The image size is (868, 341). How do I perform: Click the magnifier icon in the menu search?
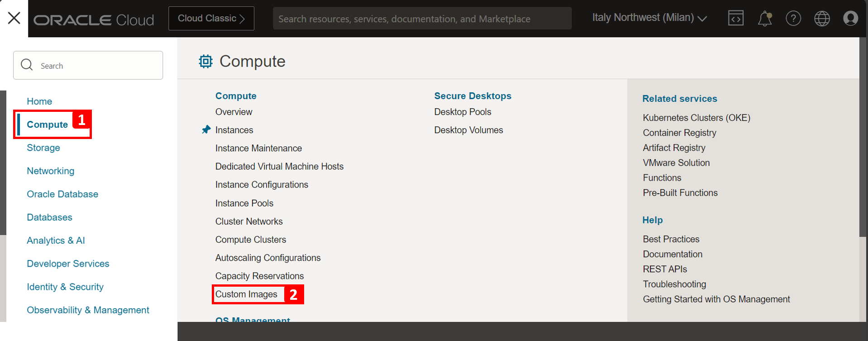pos(27,65)
